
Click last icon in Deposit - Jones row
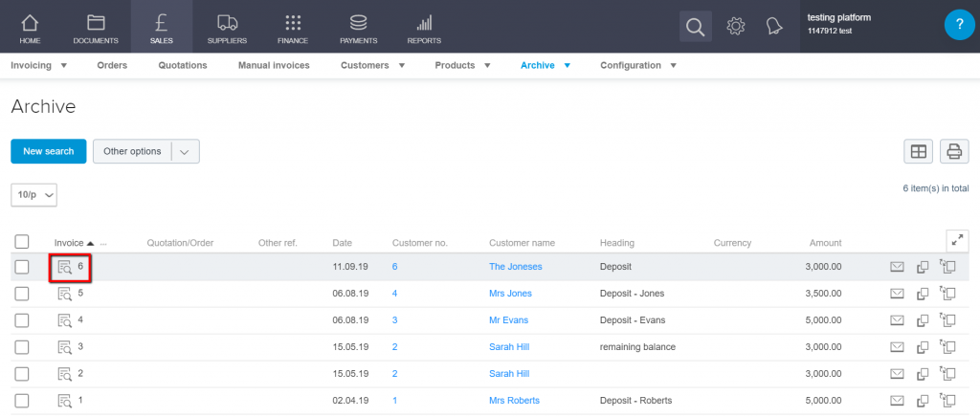(x=947, y=293)
